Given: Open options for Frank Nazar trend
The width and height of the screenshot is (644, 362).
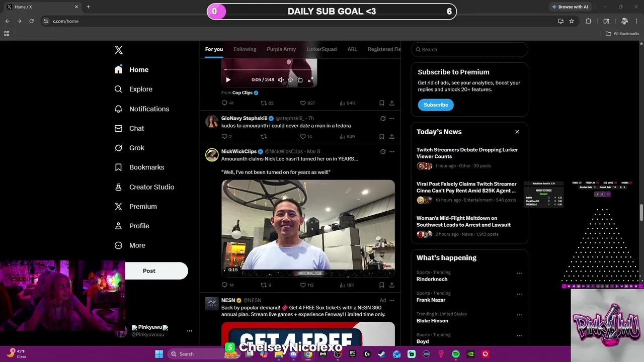Looking at the screenshot, I should coord(519,294).
